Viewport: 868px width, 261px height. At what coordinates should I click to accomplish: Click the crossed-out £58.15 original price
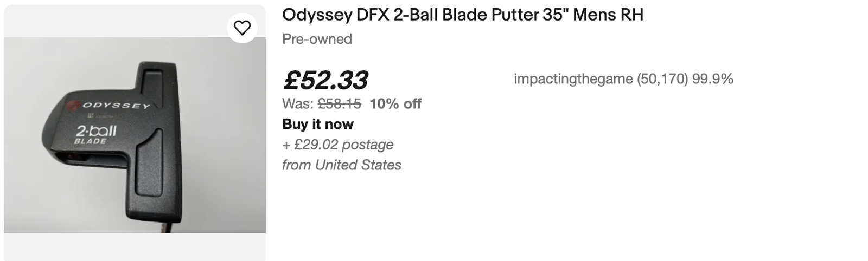coord(339,103)
